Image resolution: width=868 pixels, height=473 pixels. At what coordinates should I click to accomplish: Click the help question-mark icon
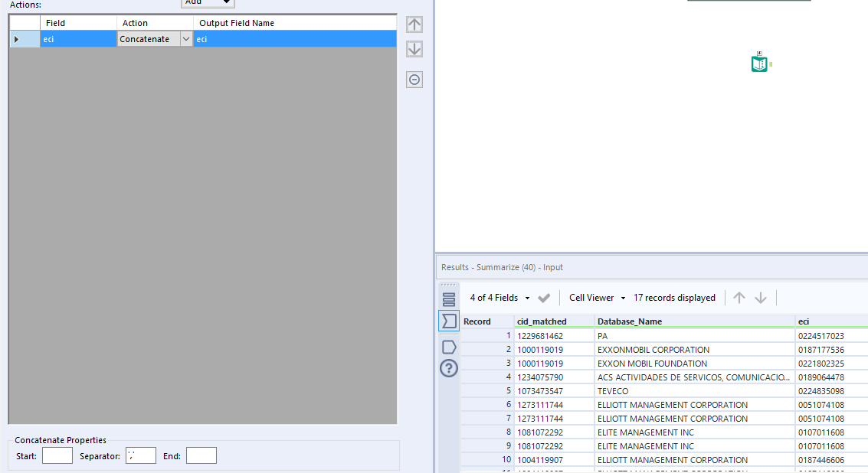click(x=448, y=368)
